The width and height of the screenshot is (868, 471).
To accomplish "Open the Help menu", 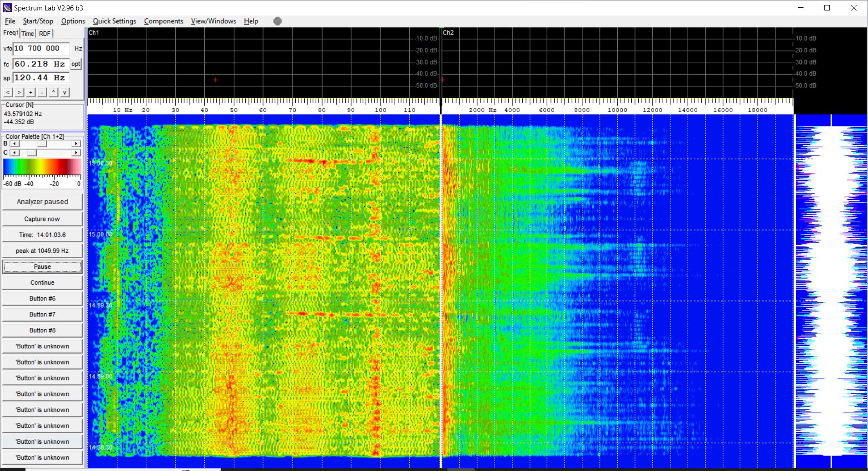I will 251,21.
